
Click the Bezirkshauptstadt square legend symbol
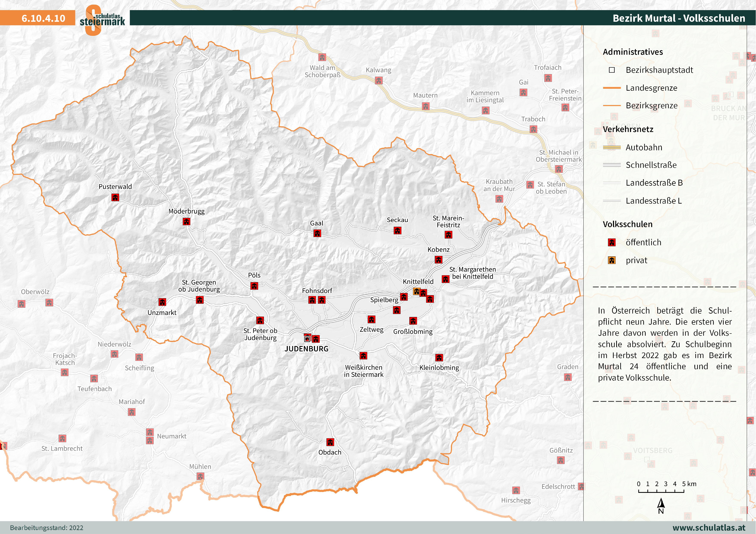pos(612,70)
